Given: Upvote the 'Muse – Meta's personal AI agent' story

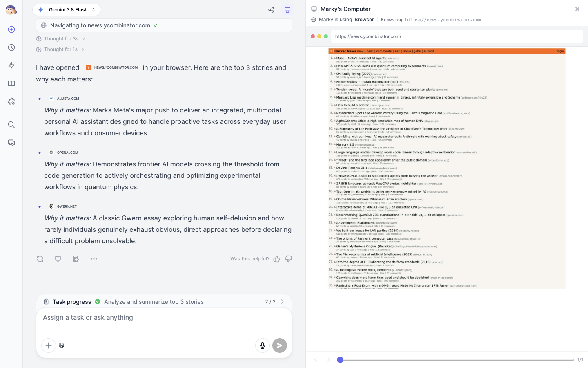Looking at the screenshot, I should click(x=335, y=58).
